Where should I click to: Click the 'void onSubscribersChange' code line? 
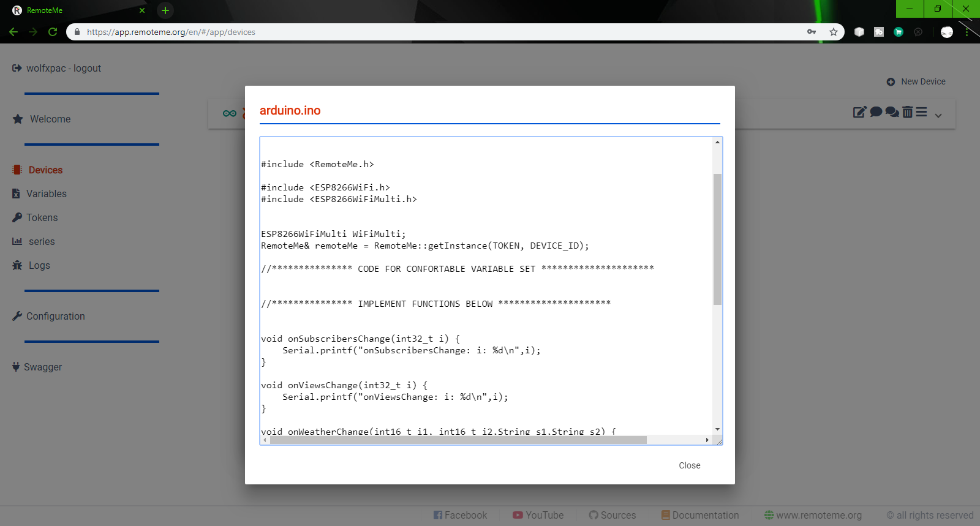coord(360,339)
